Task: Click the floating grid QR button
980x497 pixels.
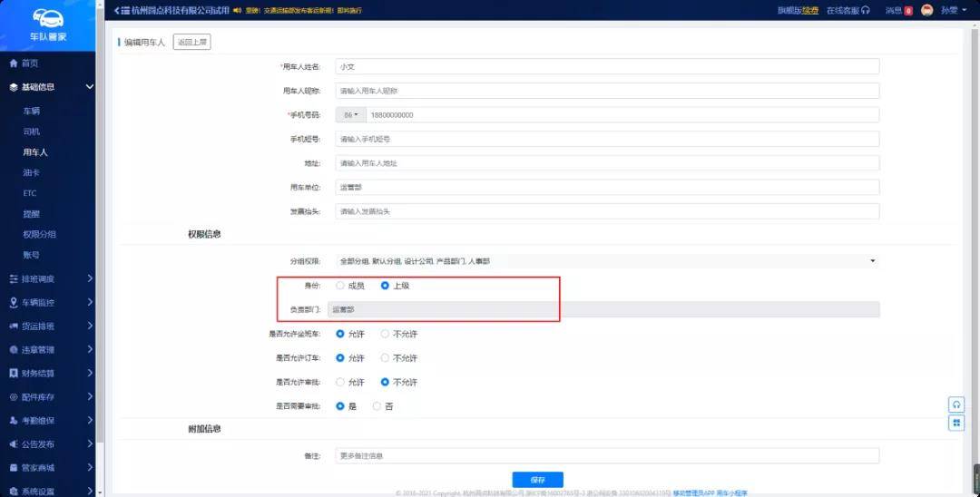Action: point(955,424)
